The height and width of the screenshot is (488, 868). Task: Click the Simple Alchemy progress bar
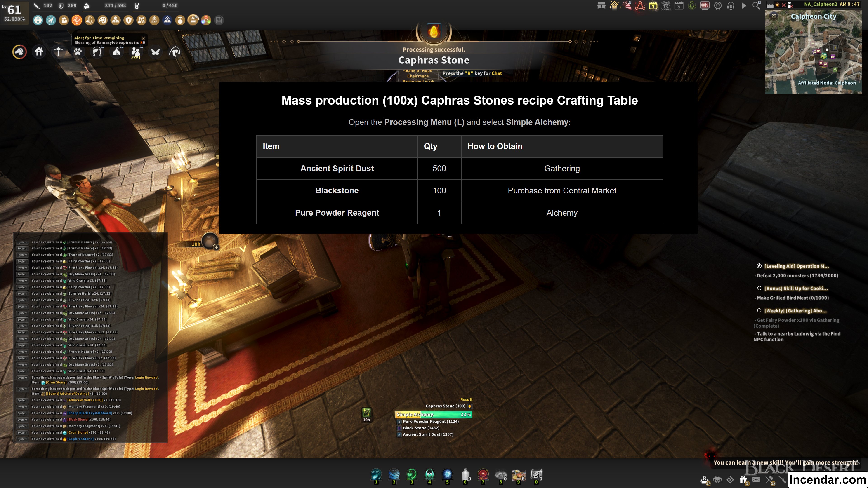coord(433,414)
